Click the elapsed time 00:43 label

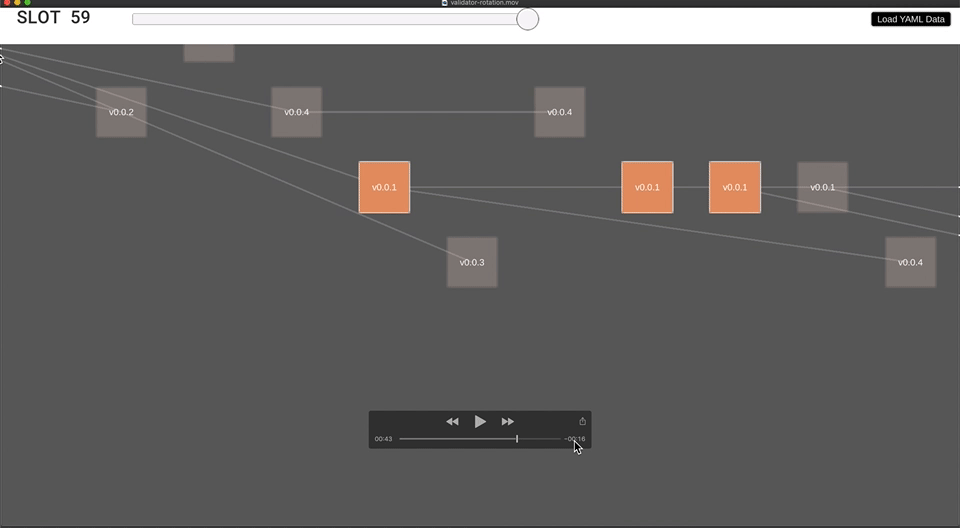(x=383, y=439)
